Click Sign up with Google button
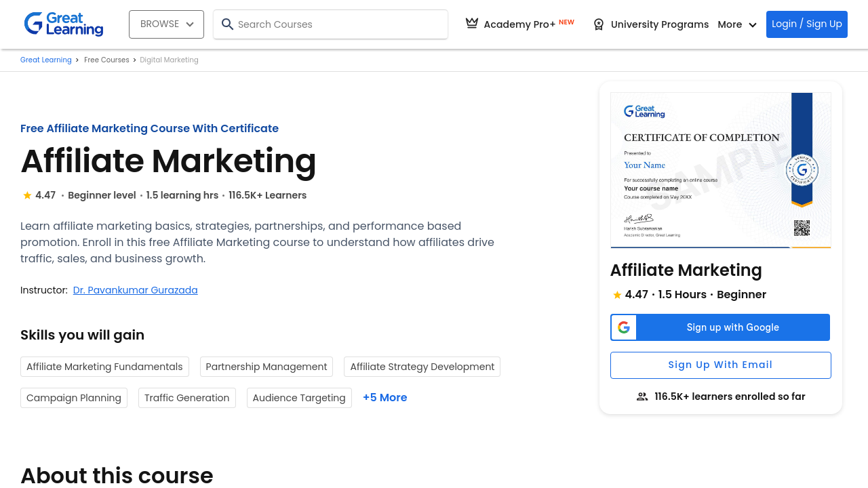 point(720,327)
